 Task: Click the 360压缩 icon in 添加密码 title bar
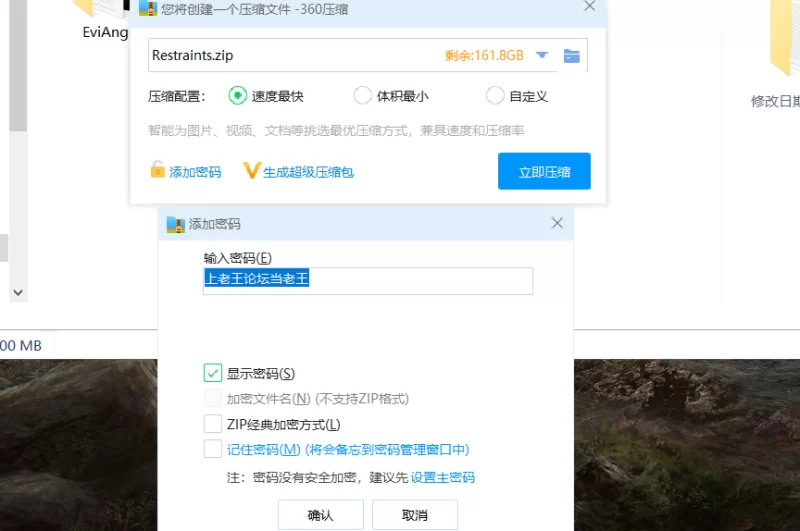(176, 224)
